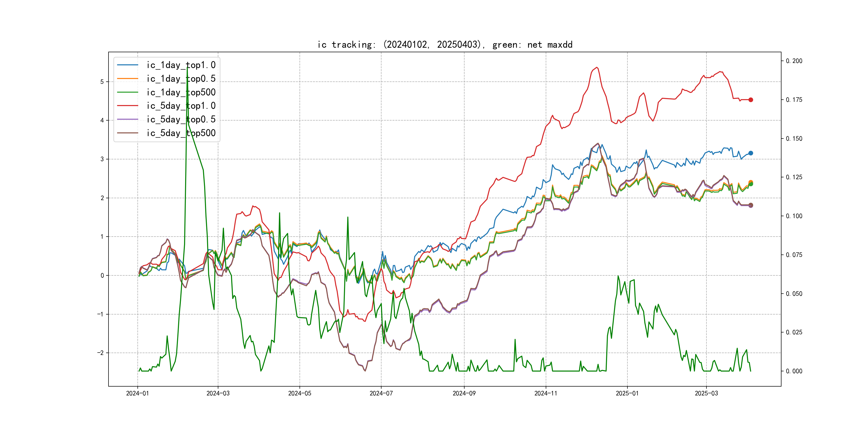This screenshot has width=868, height=434.
Task: Click the brown endpoint marker dot
Action: (x=751, y=205)
